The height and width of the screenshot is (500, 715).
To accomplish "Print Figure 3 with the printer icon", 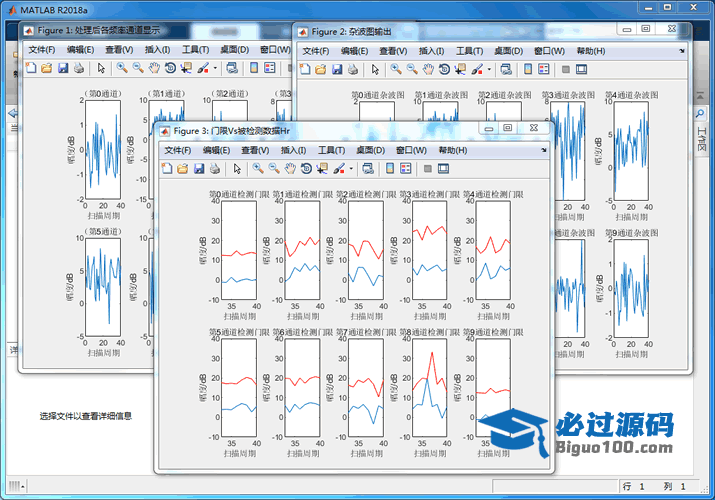I will click(215, 169).
